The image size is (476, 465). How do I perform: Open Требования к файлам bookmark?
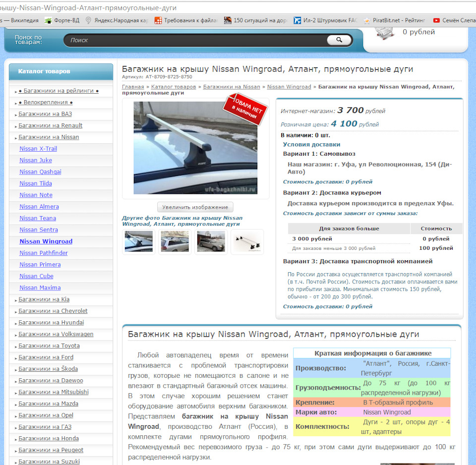click(x=186, y=20)
